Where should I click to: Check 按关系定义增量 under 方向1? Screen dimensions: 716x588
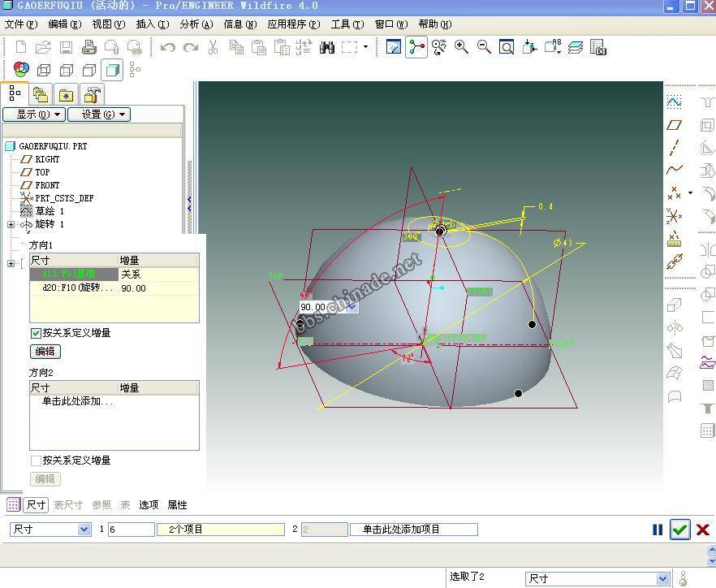[36, 333]
